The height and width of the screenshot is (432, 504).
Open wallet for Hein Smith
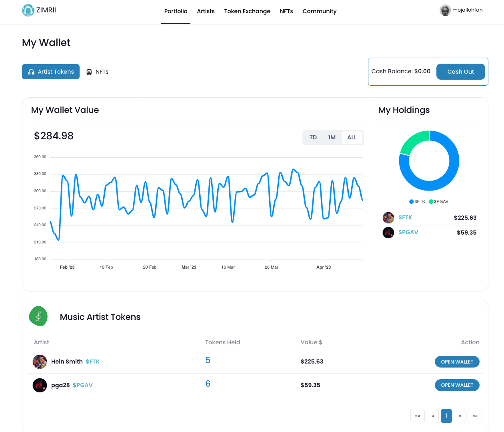pos(457,362)
